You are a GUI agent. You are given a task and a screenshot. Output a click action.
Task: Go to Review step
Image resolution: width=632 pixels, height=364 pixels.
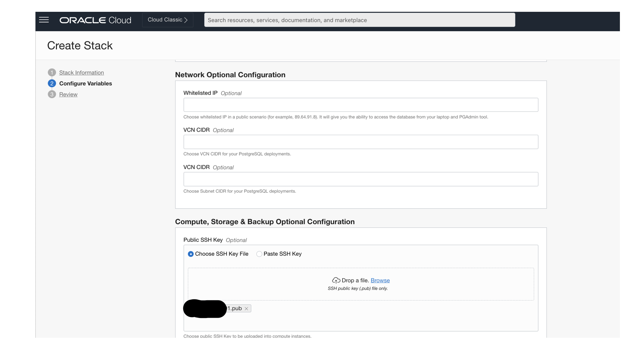tap(68, 94)
